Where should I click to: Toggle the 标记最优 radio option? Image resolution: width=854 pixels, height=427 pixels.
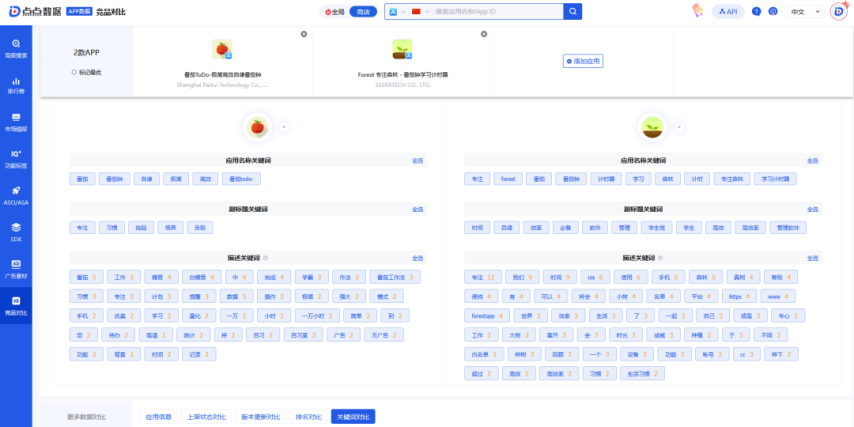[75, 72]
